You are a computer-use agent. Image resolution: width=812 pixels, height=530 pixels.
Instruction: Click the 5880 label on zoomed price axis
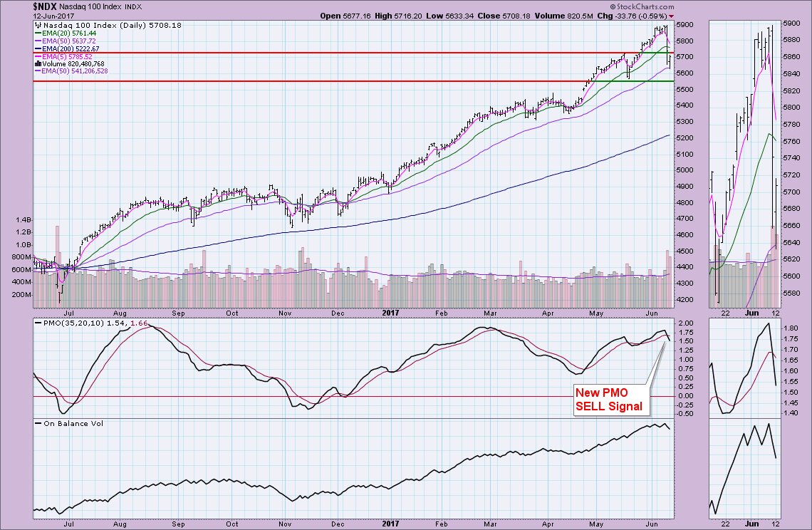click(791, 40)
